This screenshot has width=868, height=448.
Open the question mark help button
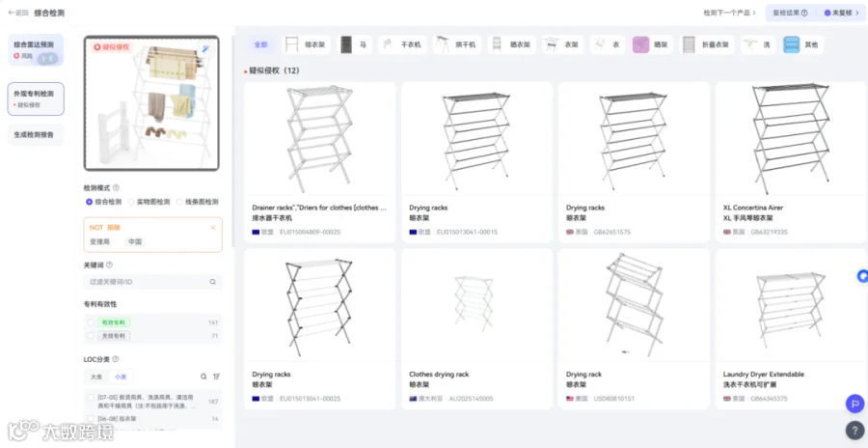tap(854, 431)
